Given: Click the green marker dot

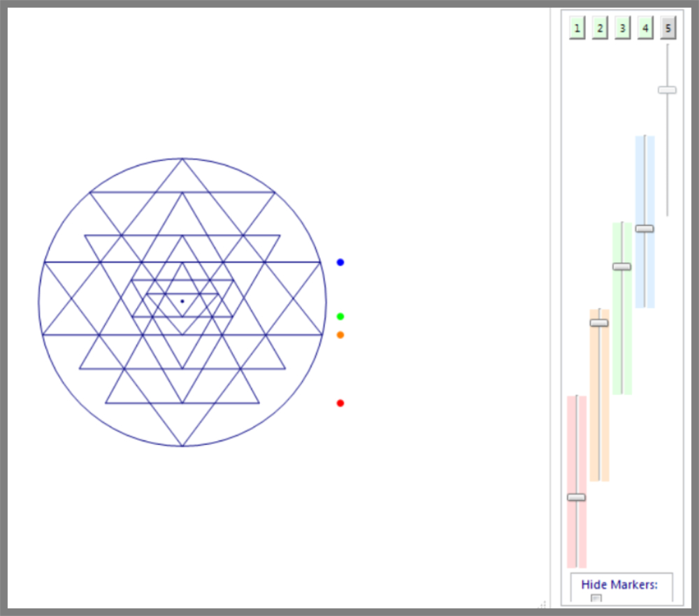Looking at the screenshot, I should (340, 317).
